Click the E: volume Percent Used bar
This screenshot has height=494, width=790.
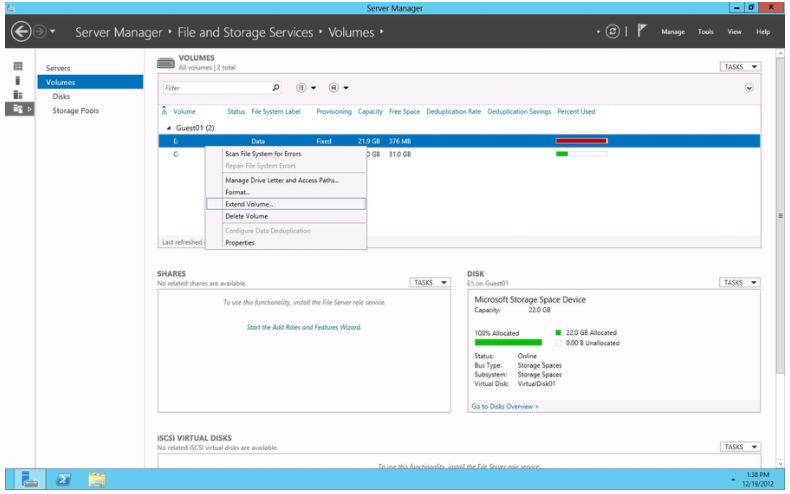581,141
